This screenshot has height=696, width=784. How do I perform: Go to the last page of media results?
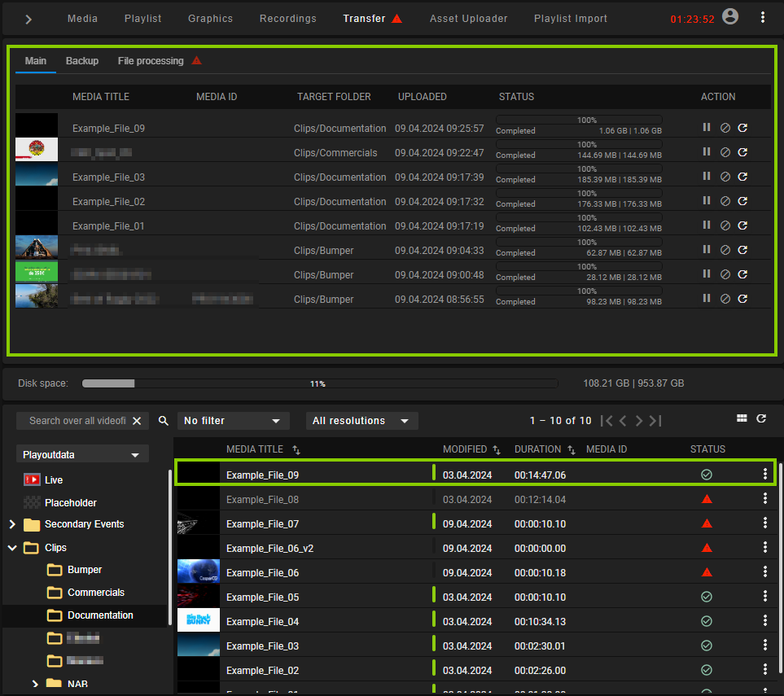[655, 421]
